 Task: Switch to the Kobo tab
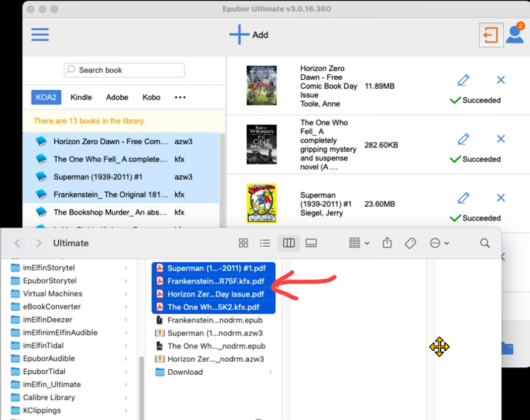[151, 97]
